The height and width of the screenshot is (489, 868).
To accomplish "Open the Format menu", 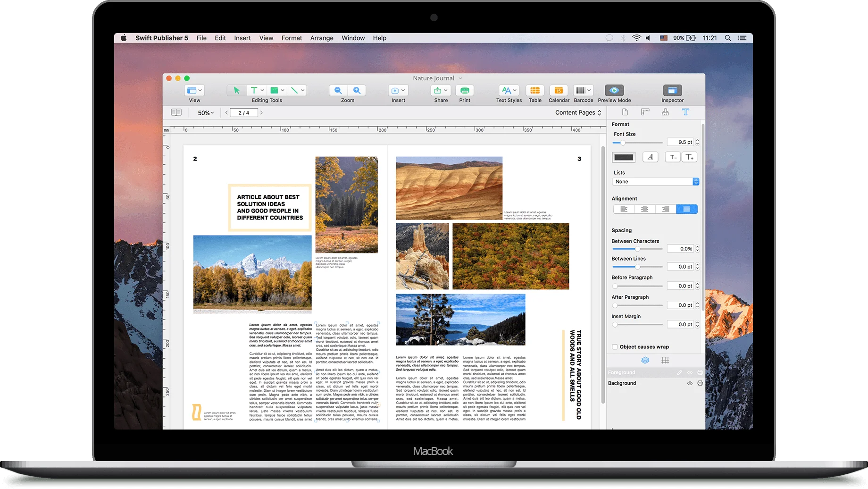I will (292, 38).
